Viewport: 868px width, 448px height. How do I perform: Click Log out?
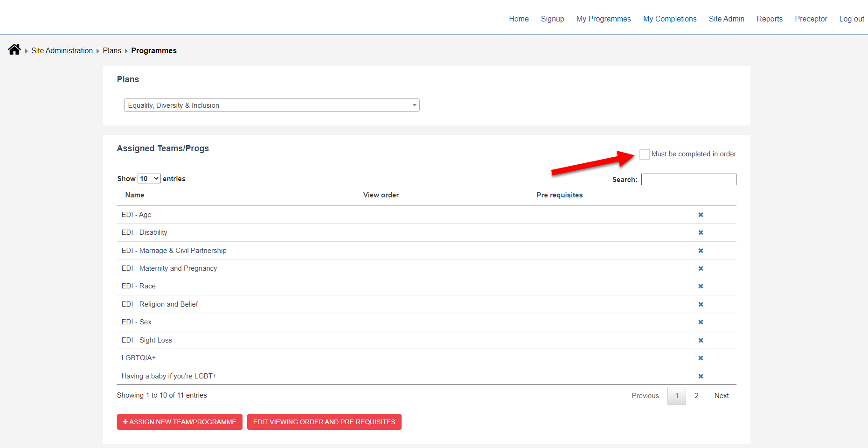tap(852, 19)
